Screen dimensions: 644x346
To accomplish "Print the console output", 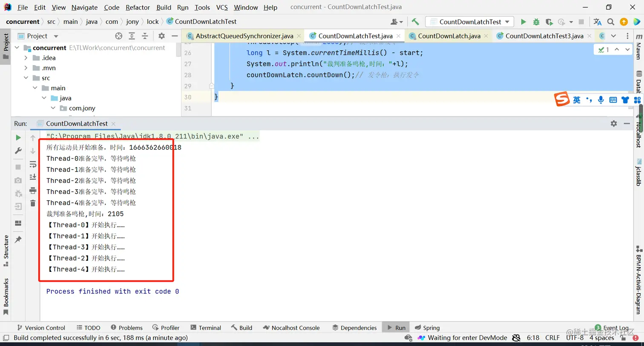I will click(33, 190).
